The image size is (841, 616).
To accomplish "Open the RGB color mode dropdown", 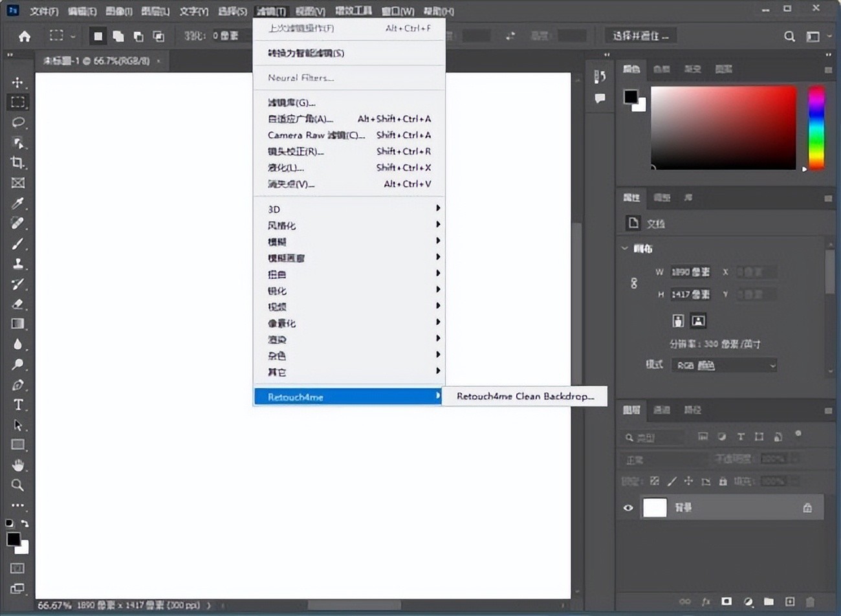I will pos(723,366).
